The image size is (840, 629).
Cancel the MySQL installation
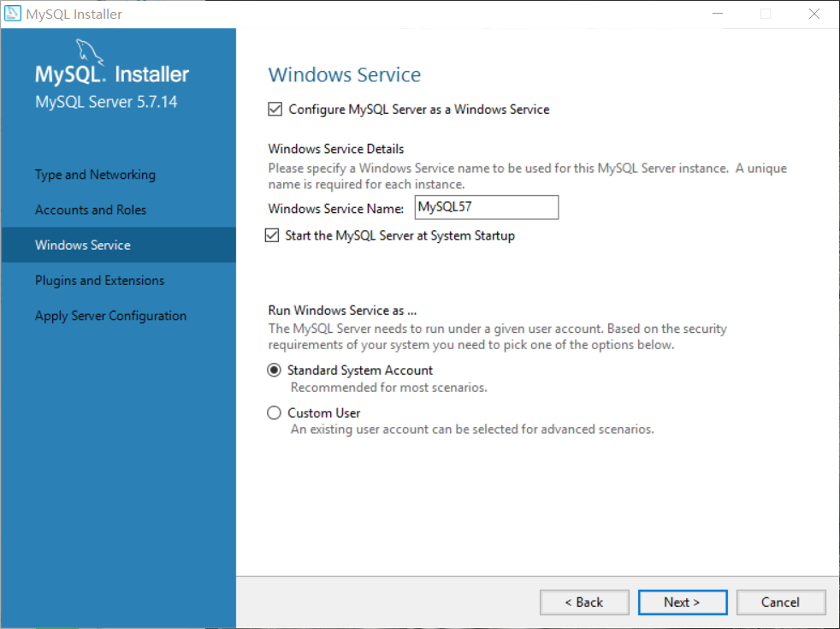pyautogui.click(x=780, y=602)
